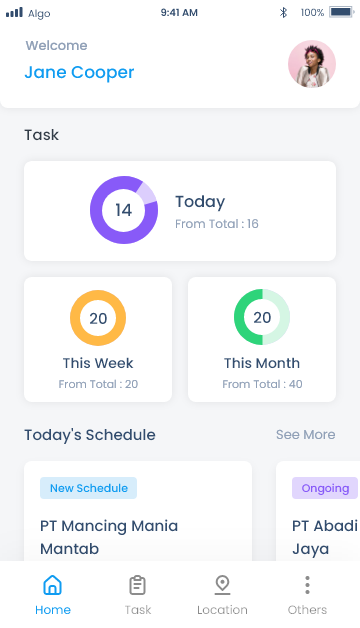
Task: Open the PT Abadi Jaya schedule card
Action: tap(318, 511)
